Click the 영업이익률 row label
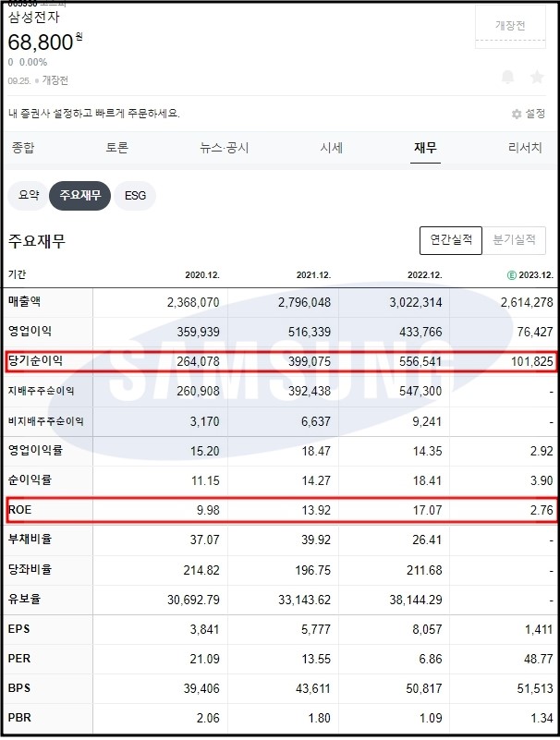The image size is (560, 740). coord(35,450)
